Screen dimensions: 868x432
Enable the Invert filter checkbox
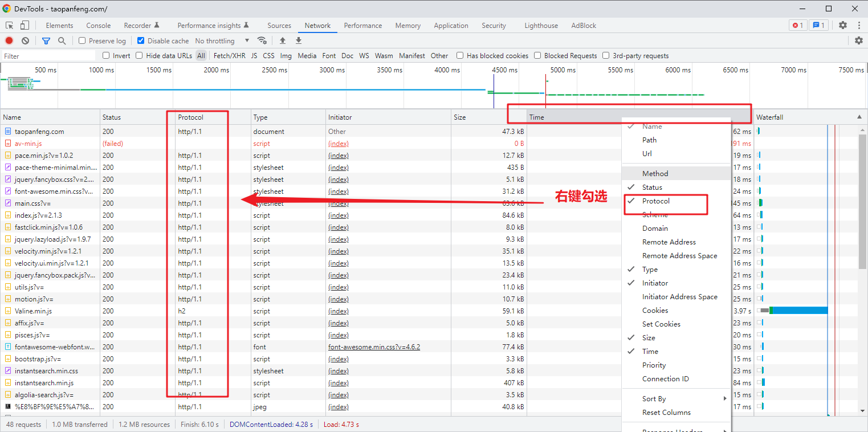[x=106, y=55]
